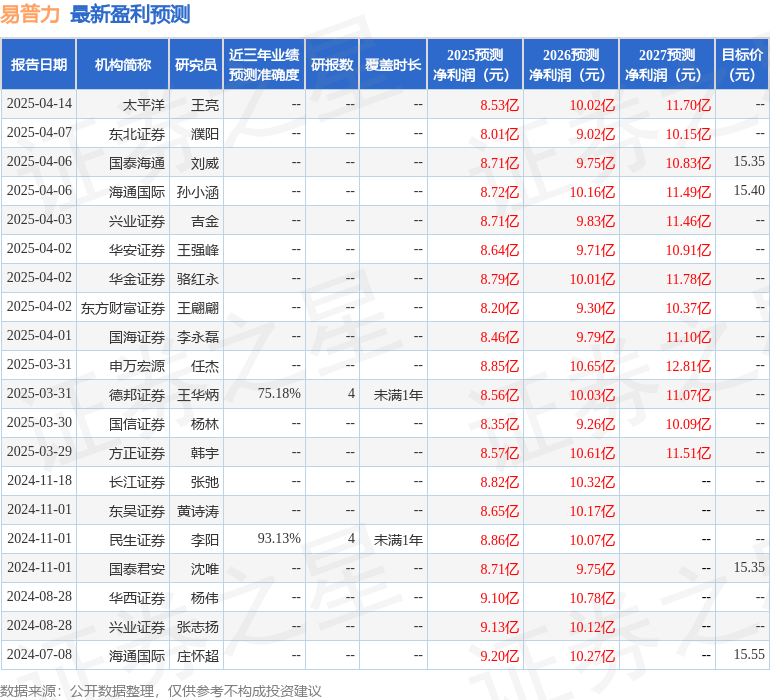The width and height of the screenshot is (770, 700).
Task: Click the 12.81亿 forecast value
Action: point(688,366)
